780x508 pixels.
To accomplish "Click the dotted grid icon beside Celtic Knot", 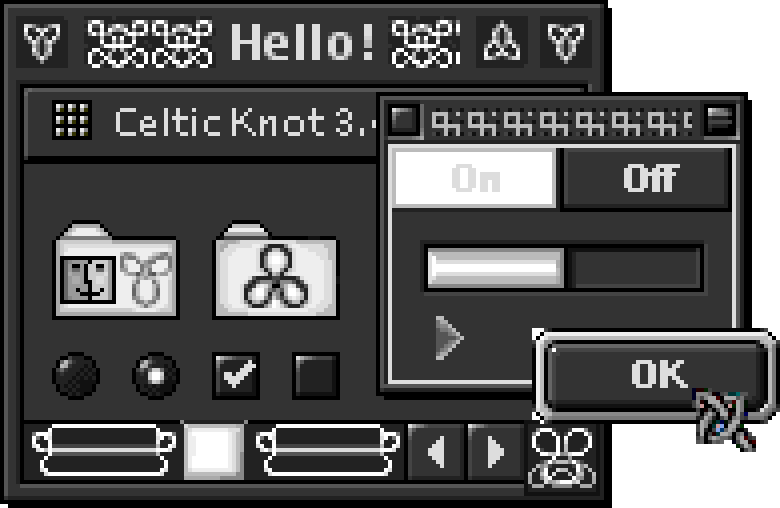I will [x=72, y=120].
